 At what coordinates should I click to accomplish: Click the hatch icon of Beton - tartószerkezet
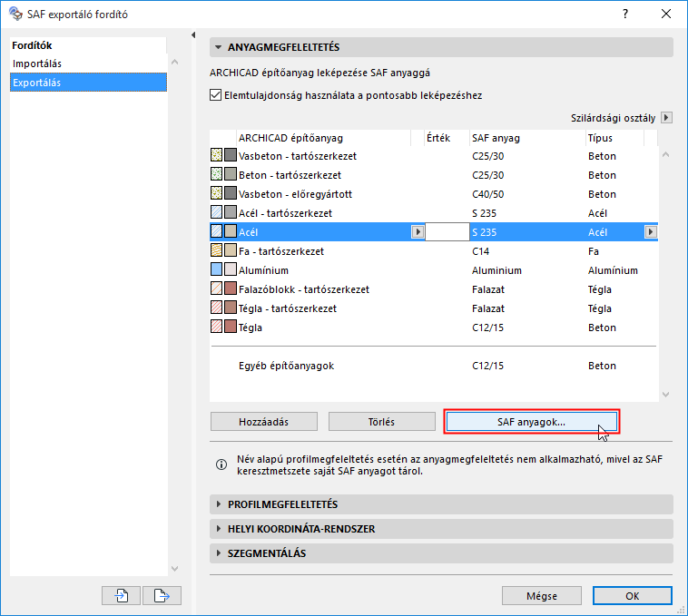(x=216, y=174)
